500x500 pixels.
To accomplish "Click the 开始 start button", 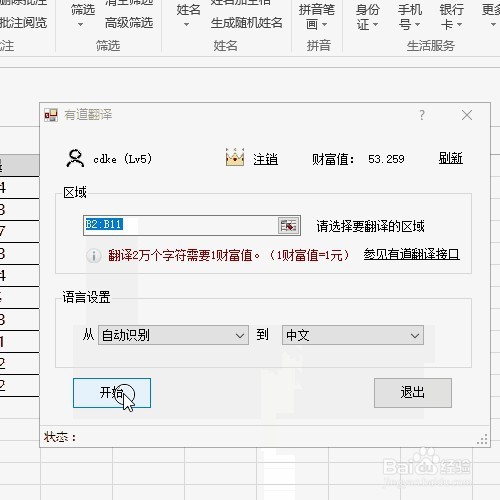I will tap(112, 393).
